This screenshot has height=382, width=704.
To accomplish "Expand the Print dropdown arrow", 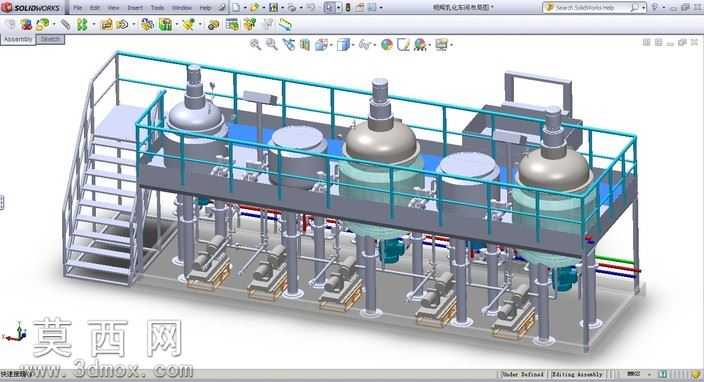I will click(x=301, y=8).
